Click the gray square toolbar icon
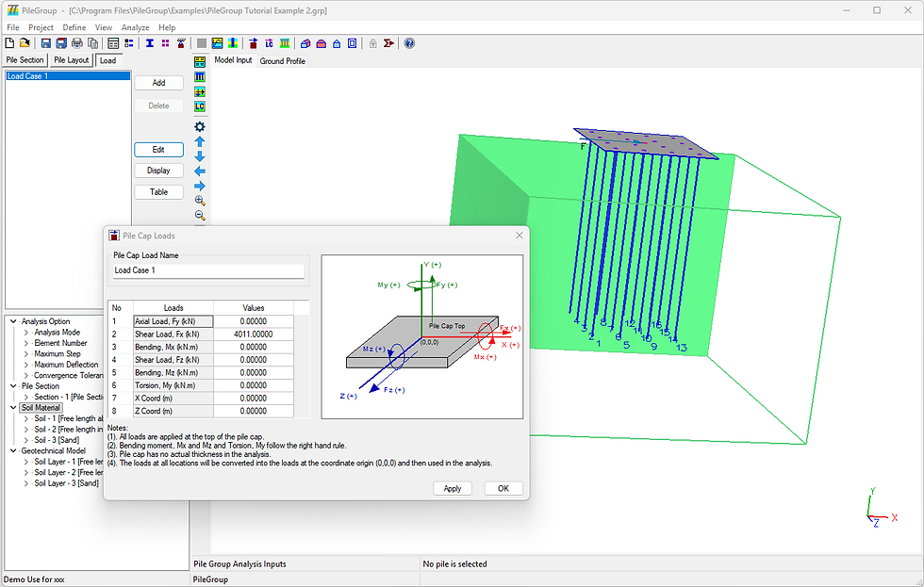 [202, 43]
